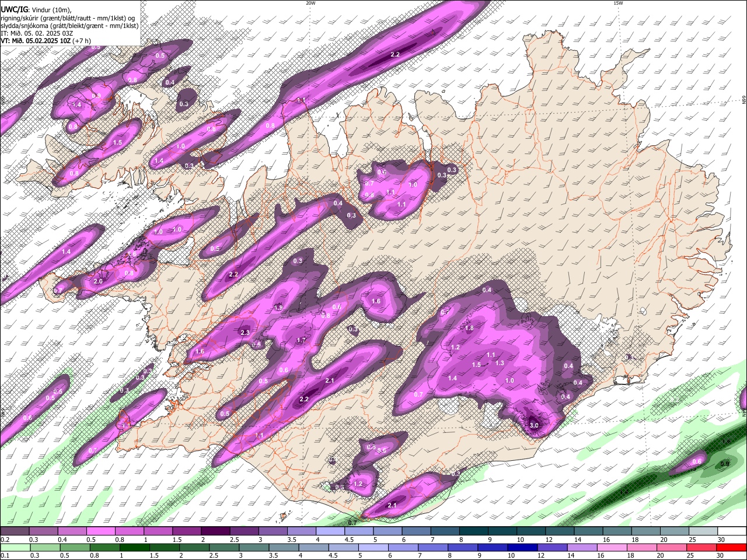The height and width of the screenshot is (560, 747).
Task: Click the 1.3 precipitation value on the map
Action: pos(500,363)
